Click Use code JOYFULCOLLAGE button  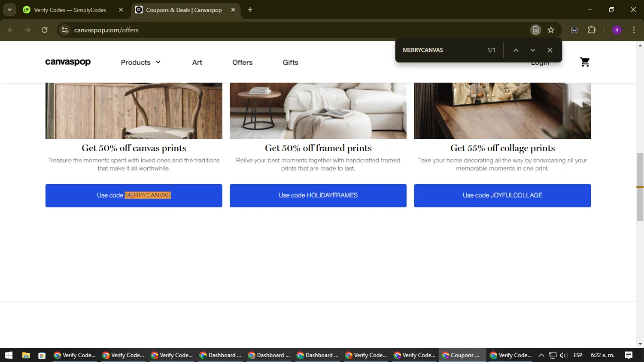click(x=502, y=195)
